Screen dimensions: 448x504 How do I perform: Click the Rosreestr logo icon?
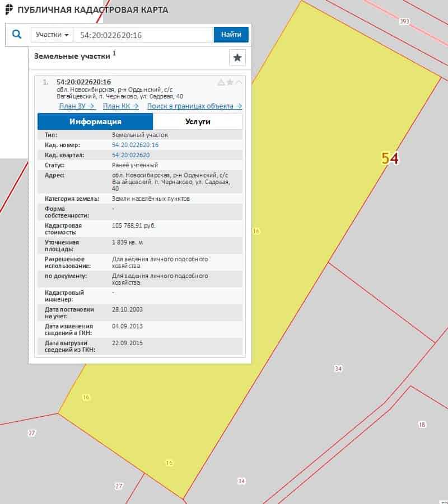[x=8, y=10]
